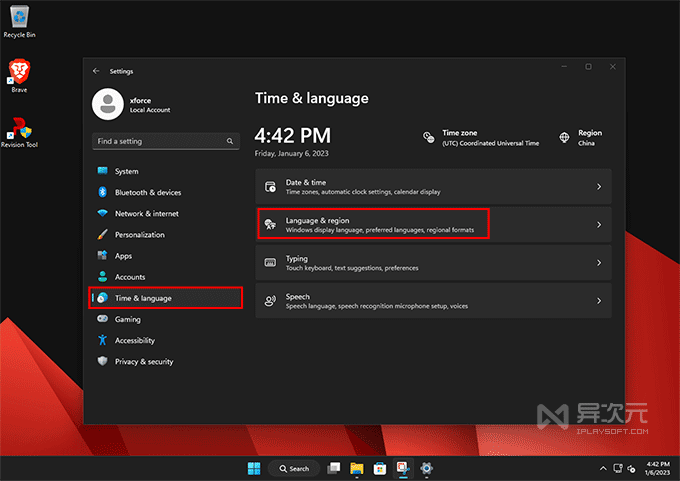
Task: Open Network & internet in sidebar
Action: point(146,213)
